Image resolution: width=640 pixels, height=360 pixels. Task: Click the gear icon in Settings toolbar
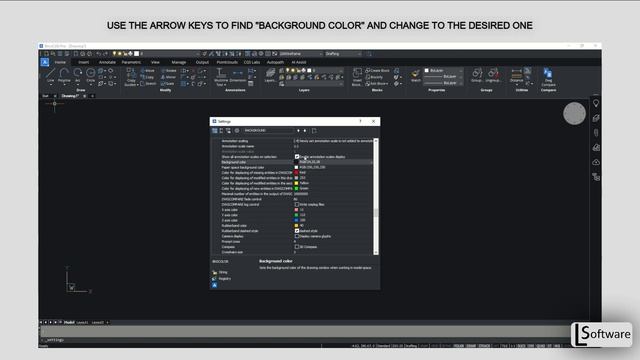tap(237, 131)
